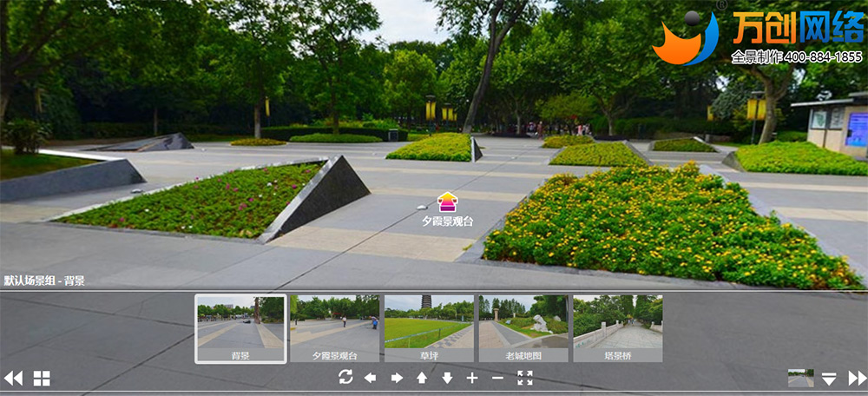This screenshot has width=868, height=396.
Task: Zoom out using the minus icon
Action: [x=497, y=378]
